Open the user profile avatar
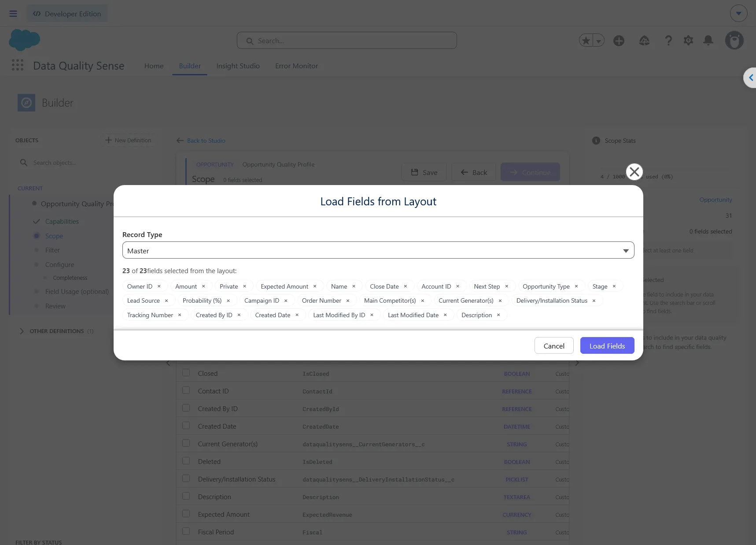The width and height of the screenshot is (756, 545). [734, 41]
